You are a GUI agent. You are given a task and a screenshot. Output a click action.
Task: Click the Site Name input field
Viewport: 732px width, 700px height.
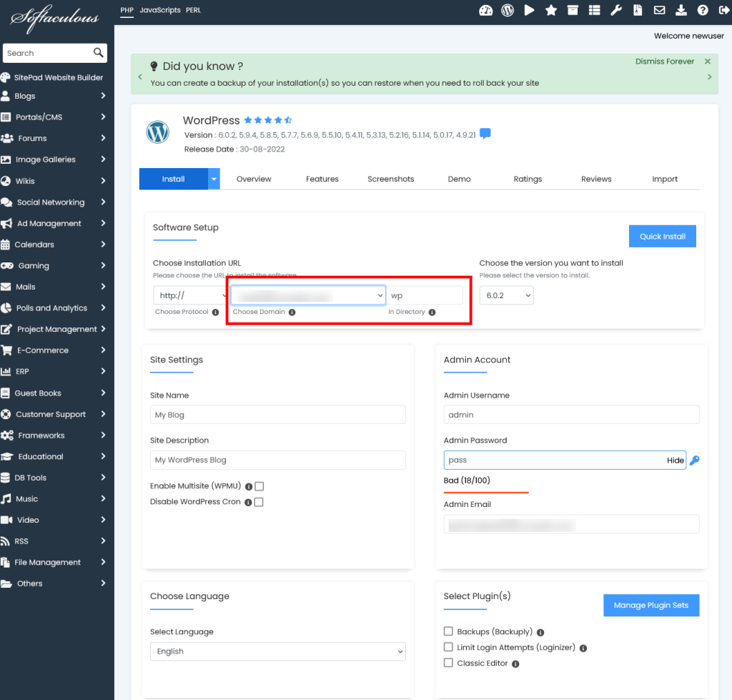pos(277,415)
